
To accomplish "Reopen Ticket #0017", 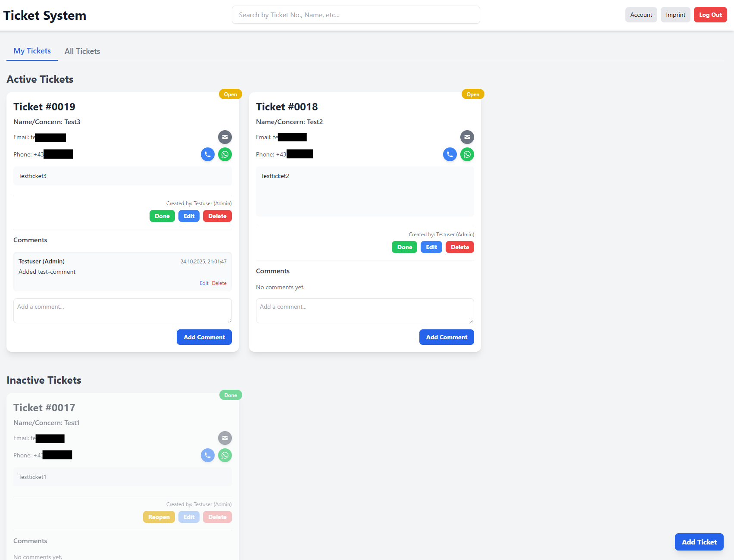I will [x=159, y=516].
